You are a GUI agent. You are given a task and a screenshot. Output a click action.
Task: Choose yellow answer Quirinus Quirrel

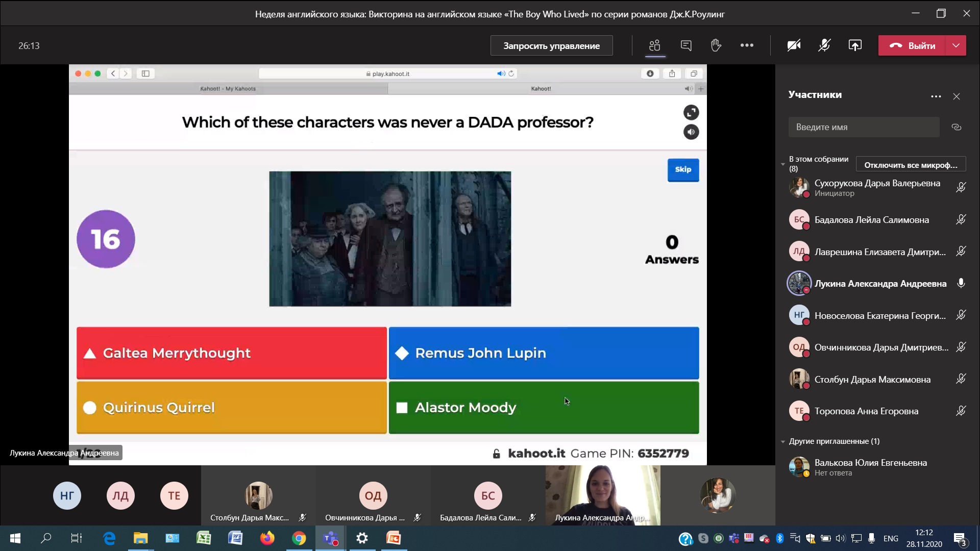point(232,407)
